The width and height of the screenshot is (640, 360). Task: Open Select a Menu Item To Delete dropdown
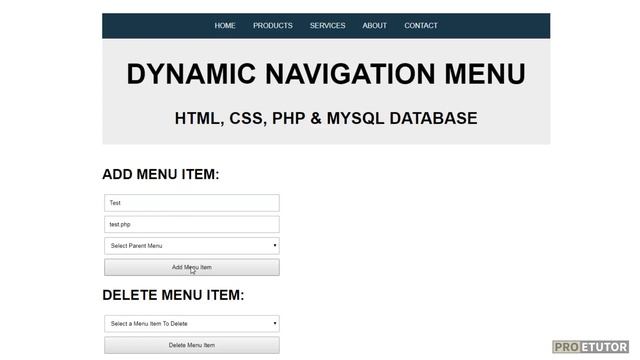pyautogui.click(x=192, y=324)
